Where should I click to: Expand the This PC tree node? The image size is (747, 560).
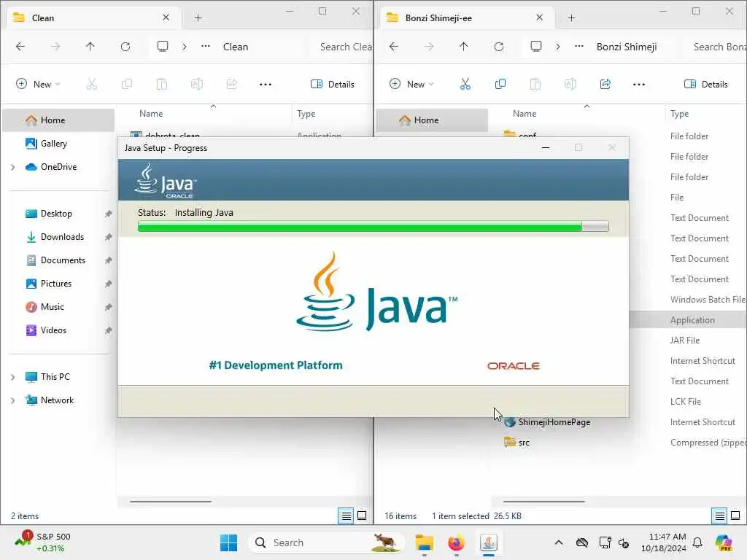13,377
